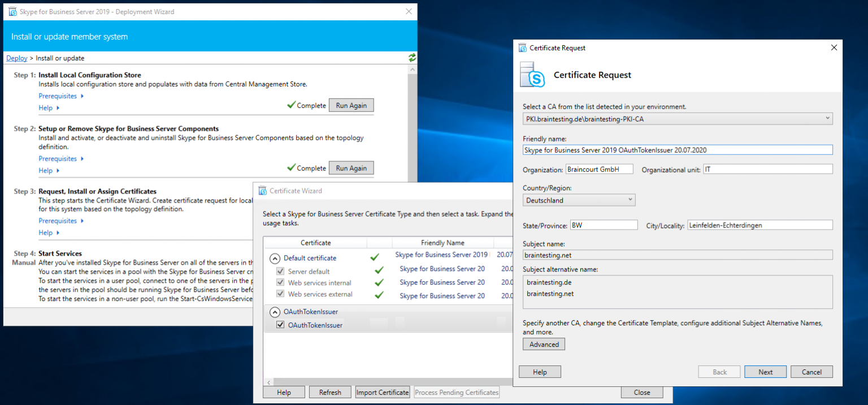The image size is (868, 405).
Task: Toggle the Server default checkbox
Action: click(x=280, y=272)
